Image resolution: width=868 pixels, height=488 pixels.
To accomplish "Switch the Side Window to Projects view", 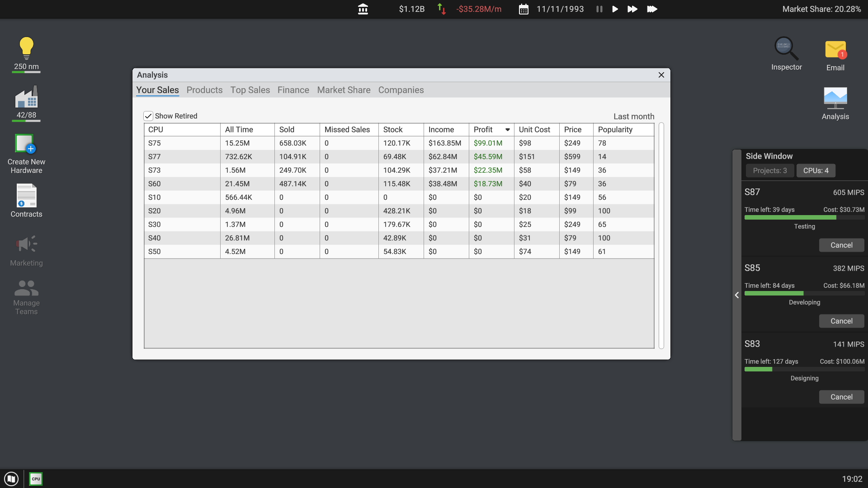I will pos(769,170).
